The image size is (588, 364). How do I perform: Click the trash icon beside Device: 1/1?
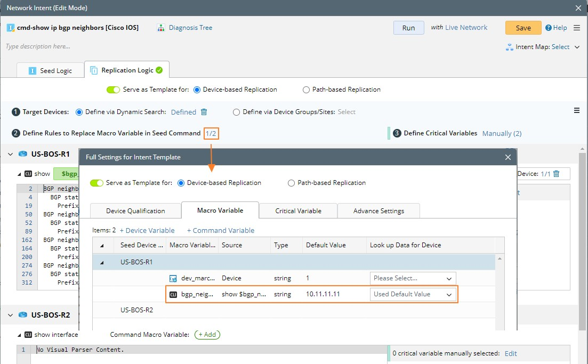pos(557,174)
